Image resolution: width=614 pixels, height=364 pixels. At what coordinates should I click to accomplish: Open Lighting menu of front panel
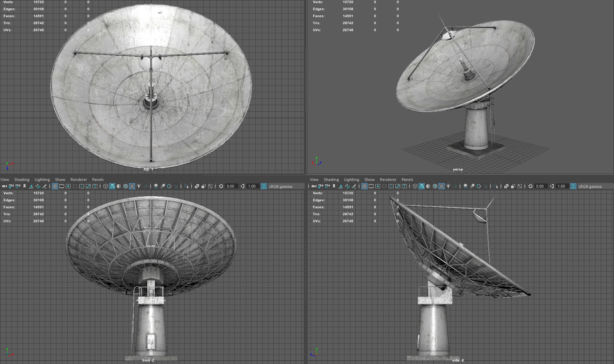click(42, 180)
